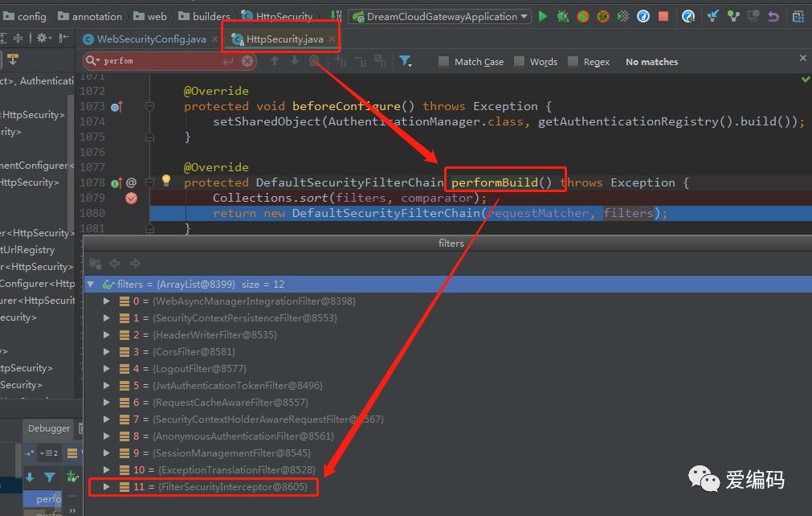Click the evaluate popup forward arrow

[x=135, y=263]
